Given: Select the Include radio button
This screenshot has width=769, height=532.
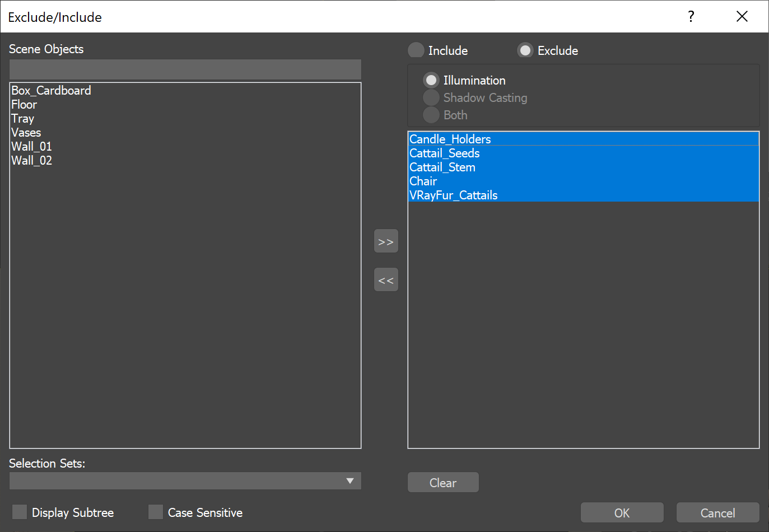Looking at the screenshot, I should coord(416,50).
